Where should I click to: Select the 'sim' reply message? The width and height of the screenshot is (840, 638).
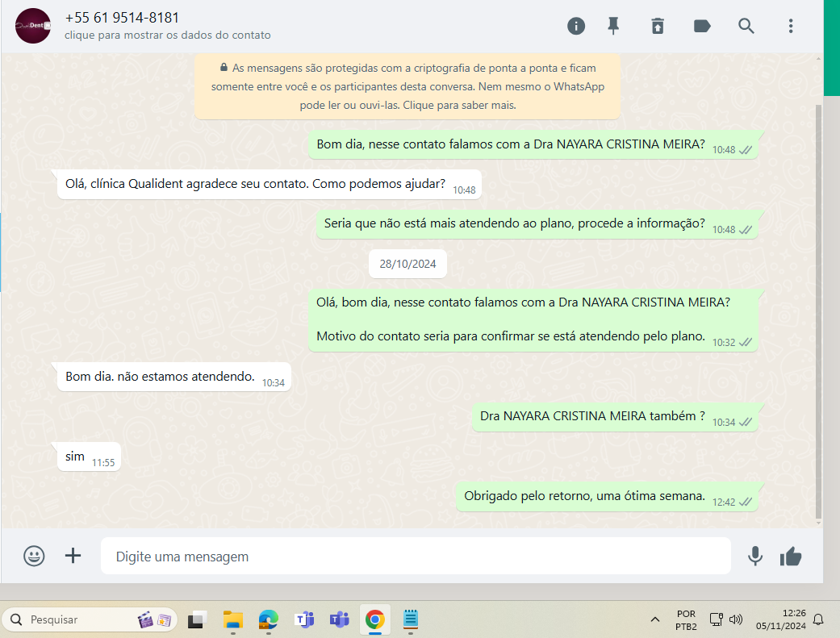pos(89,457)
